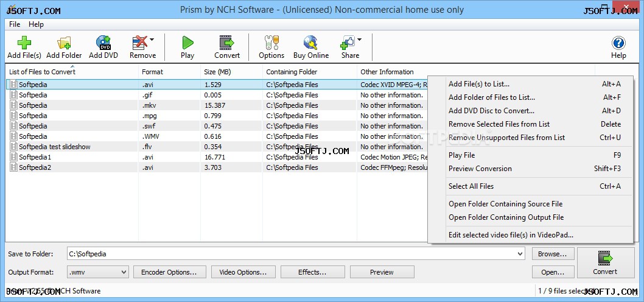This screenshot has width=644, height=302.
Task: Click the Open... button
Action: [553, 272]
